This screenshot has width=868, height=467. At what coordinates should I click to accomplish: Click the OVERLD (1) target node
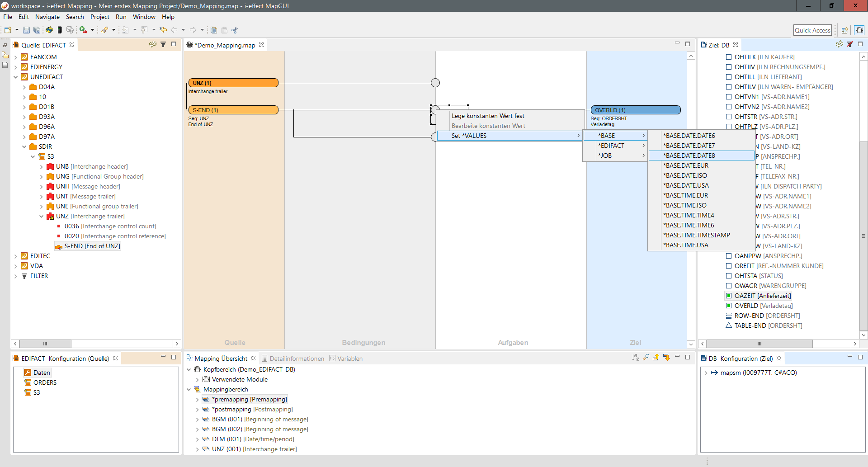click(x=635, y=110)
